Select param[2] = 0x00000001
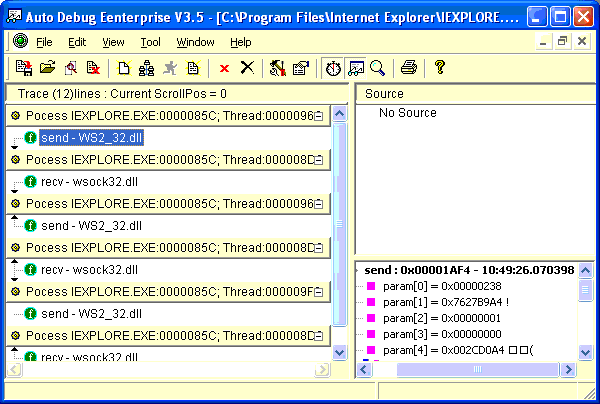Viewport: 600px width, 404px height. click(442, 318)
